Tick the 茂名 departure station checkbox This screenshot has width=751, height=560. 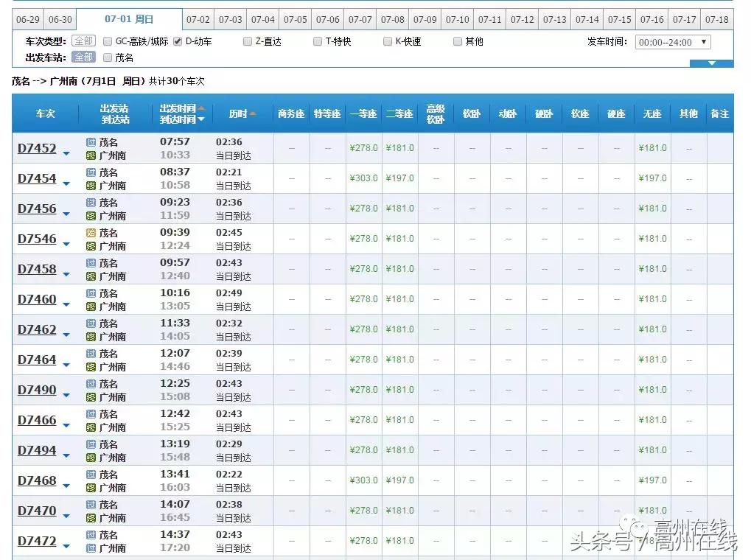(108, 57)
